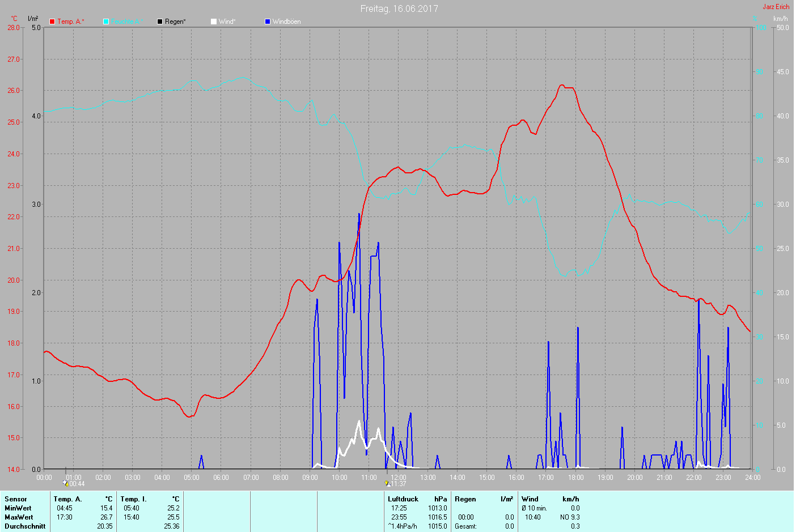Click the 18:00 time axis label
Screen dimensions: 796x532
point(576,478)
